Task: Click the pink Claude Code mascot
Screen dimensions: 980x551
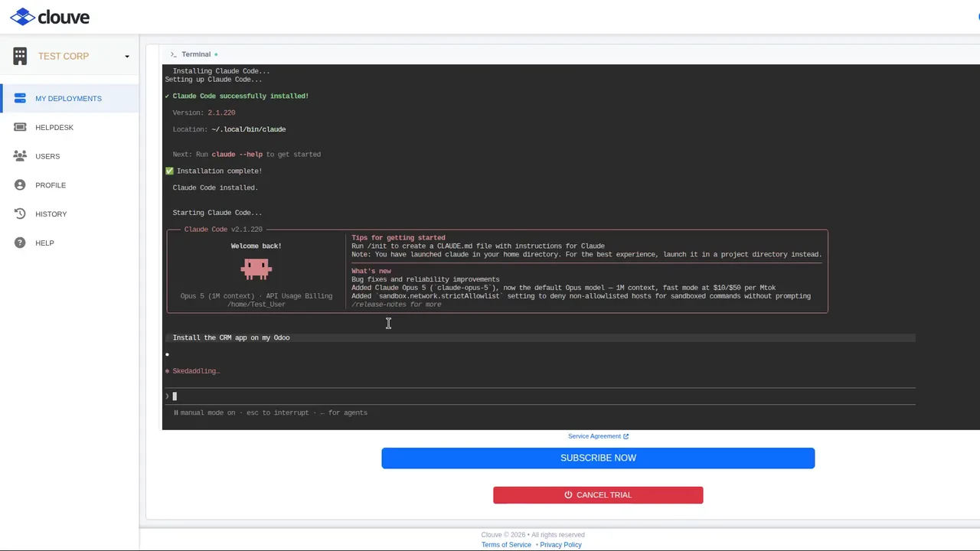Action: (x=256, y=269)
